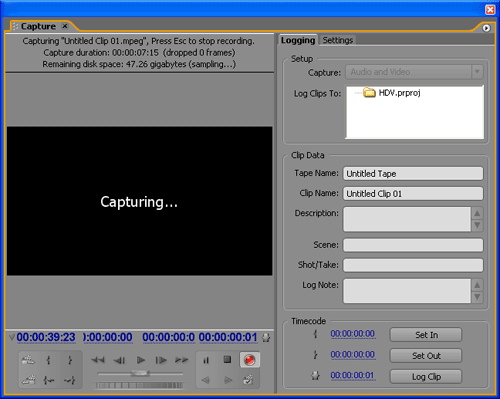Click the Clip Name field
Image resolution: width=500 pixels, height=399 pixels.
click(413, 194)
